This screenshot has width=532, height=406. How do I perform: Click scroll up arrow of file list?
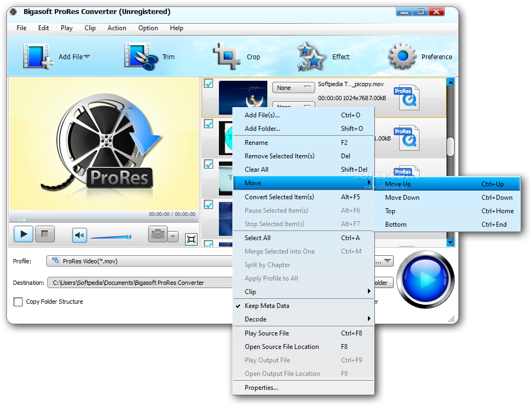pyautogui.click(x=450, y=82)
